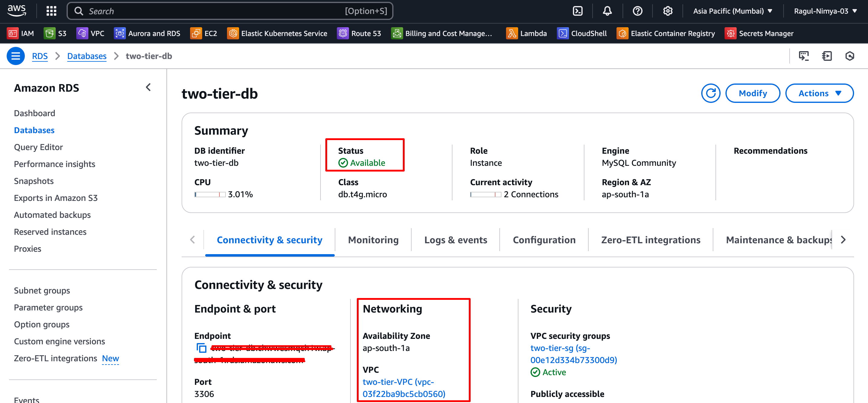
Task: Open the notifications bell icon
Action: tap(607, 11)
